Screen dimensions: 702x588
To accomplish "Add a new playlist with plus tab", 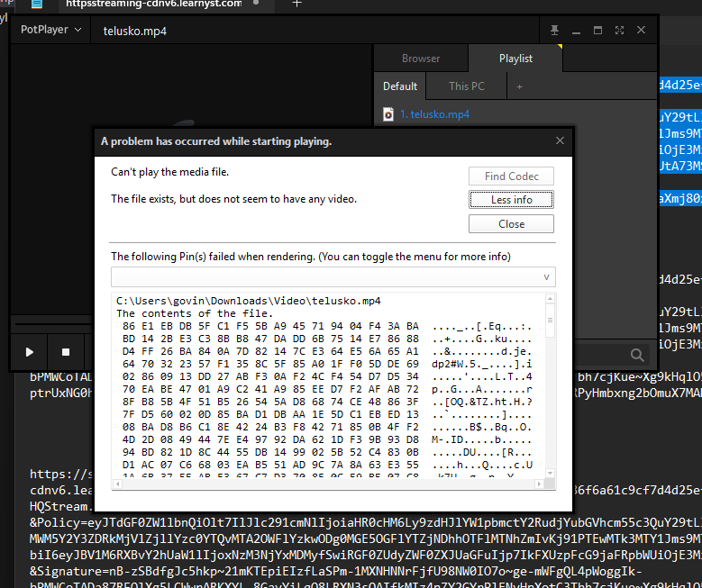I will click(519, 86).
